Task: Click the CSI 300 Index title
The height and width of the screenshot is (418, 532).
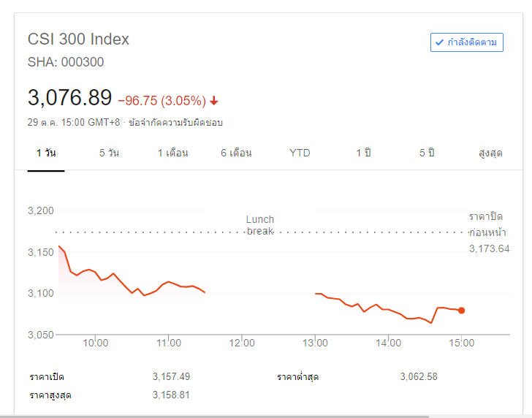Action: click(78, 39)
